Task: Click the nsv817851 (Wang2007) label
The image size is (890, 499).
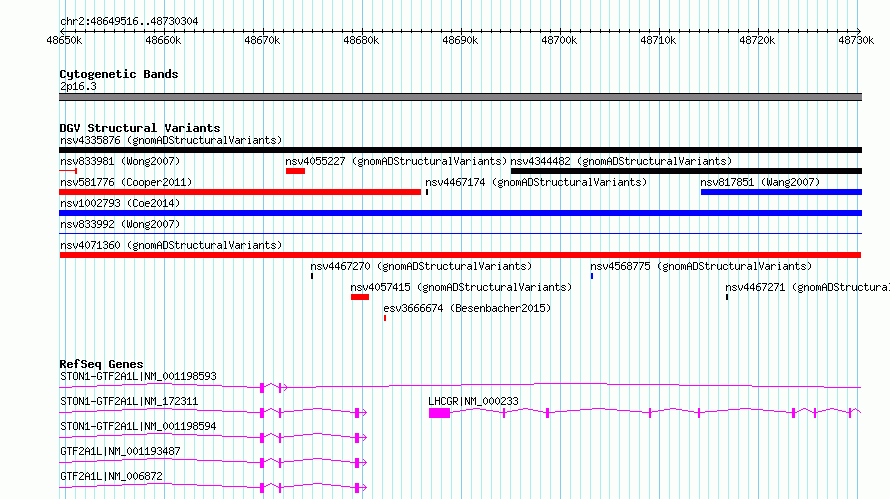Action: click(x=760, y=182)
